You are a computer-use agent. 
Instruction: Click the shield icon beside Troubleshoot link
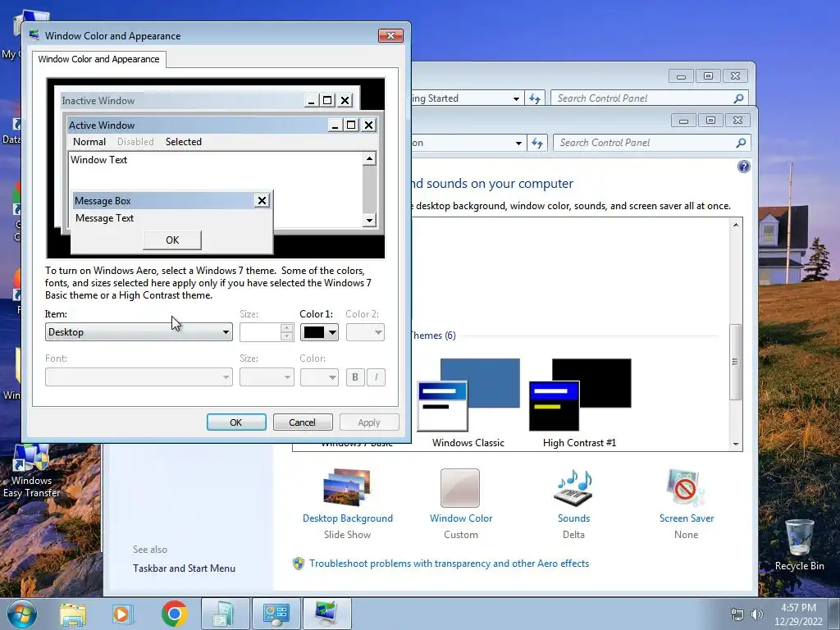299,564
